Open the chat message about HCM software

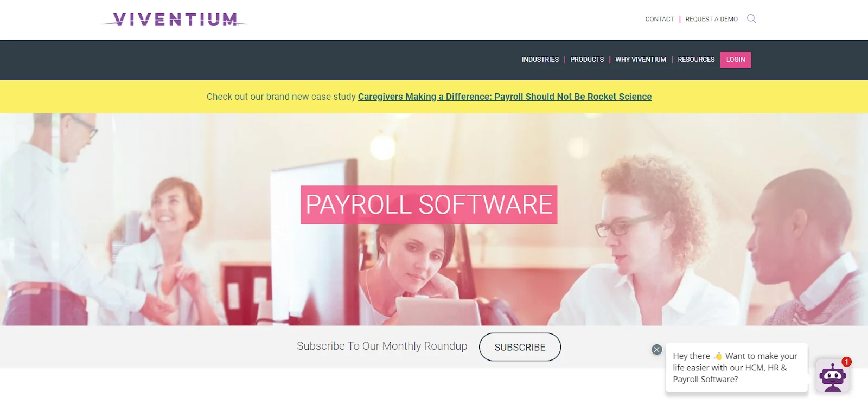point(737,368)
